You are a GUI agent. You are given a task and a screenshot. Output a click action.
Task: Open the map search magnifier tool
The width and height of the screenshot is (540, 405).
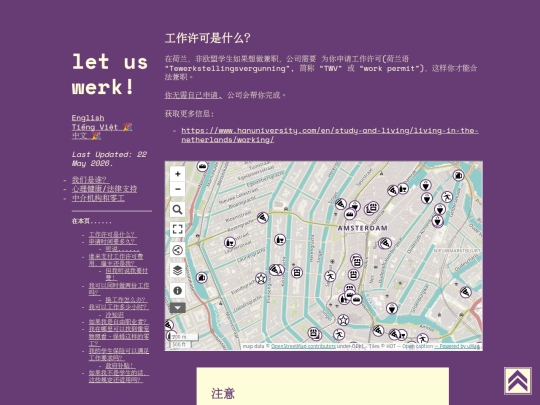pyautogui.click(x=177, y=209)
